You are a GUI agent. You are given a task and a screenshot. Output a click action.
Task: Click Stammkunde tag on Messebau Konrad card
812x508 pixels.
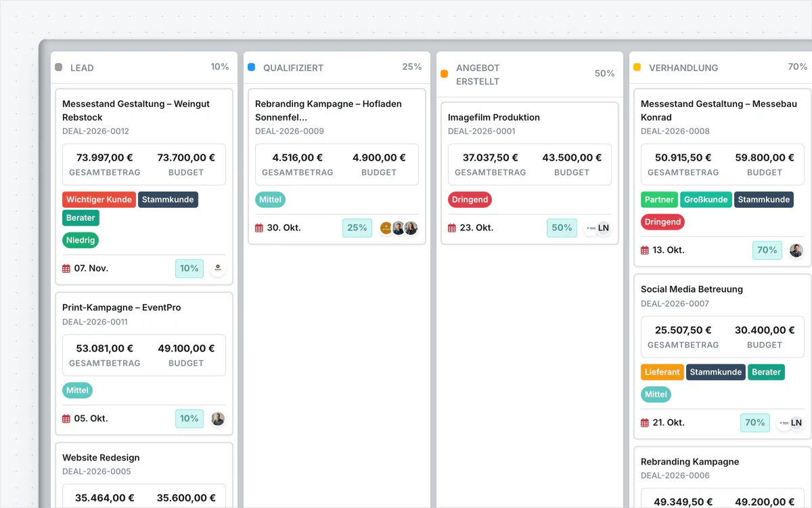pyautogui.click(x=764, y=200)
